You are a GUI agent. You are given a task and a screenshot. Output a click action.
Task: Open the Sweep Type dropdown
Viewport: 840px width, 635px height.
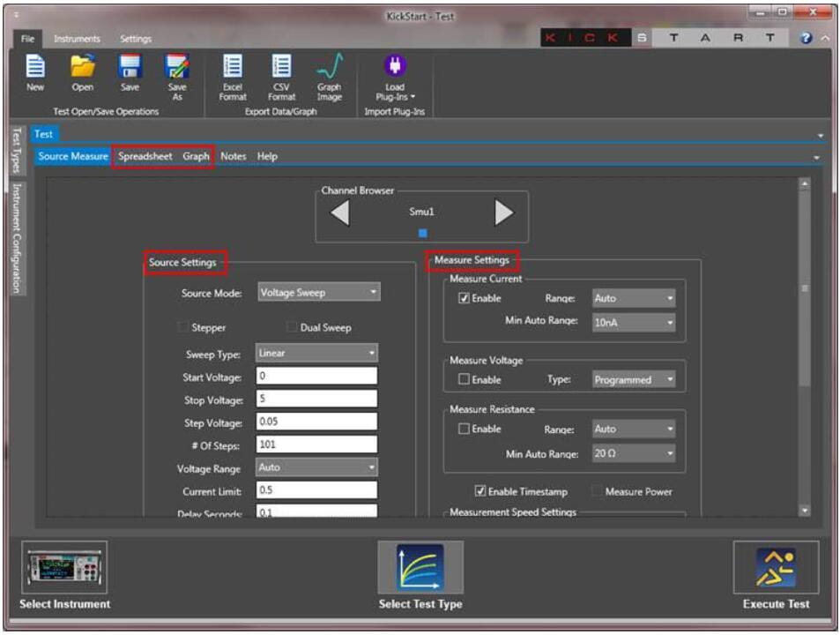click(316, 353)
